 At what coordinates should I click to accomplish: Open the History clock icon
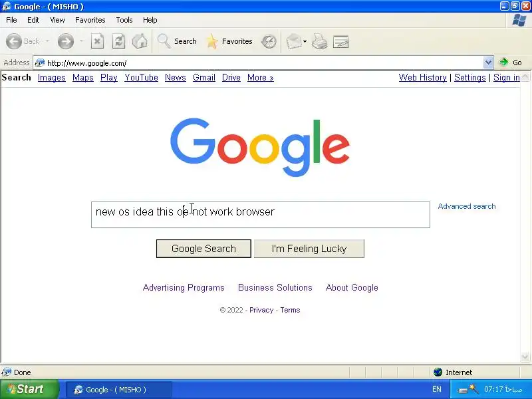coord(269,42)
